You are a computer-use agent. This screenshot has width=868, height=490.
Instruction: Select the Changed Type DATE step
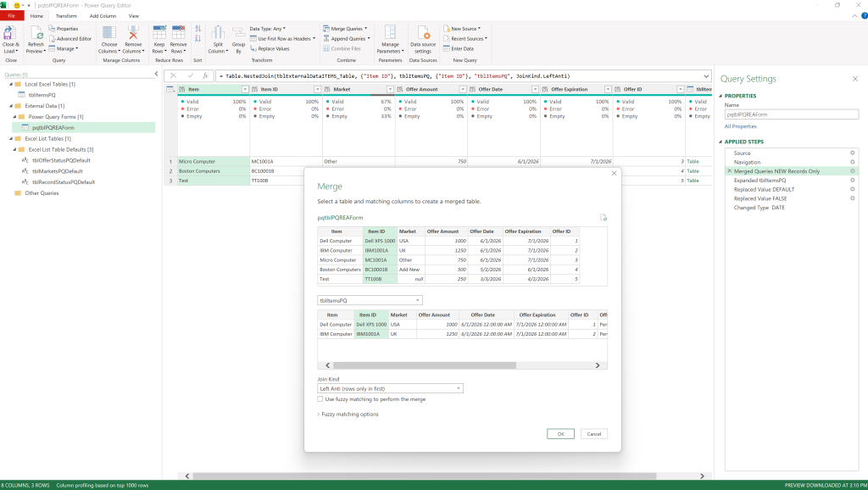(x=759, y=208)
